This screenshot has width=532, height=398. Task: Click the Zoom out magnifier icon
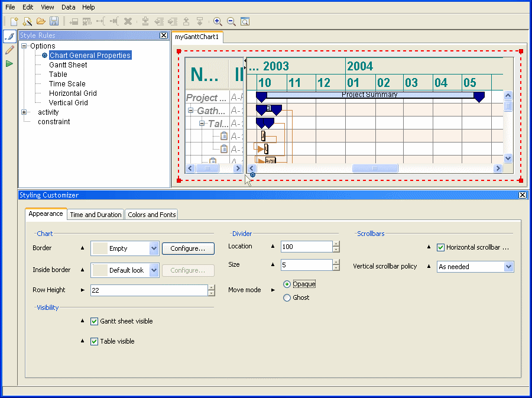[231, 21]
